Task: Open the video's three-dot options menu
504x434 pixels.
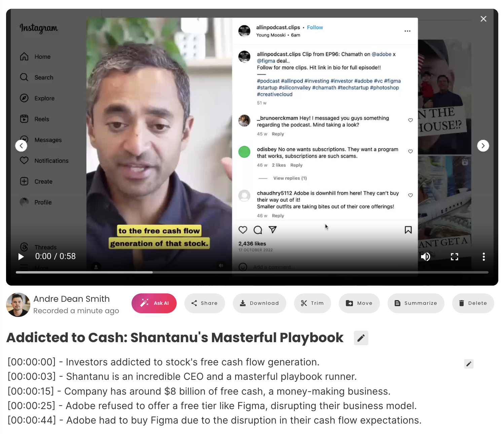Action: point(483,257)
